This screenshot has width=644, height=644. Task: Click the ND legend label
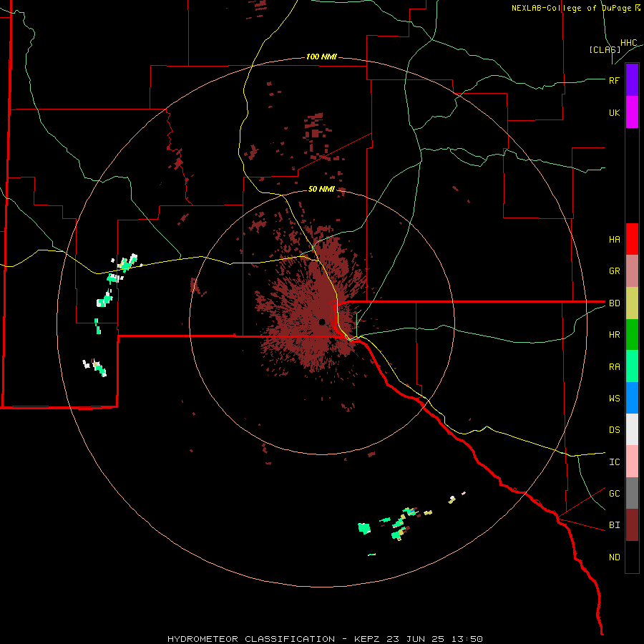pos(614,557)
